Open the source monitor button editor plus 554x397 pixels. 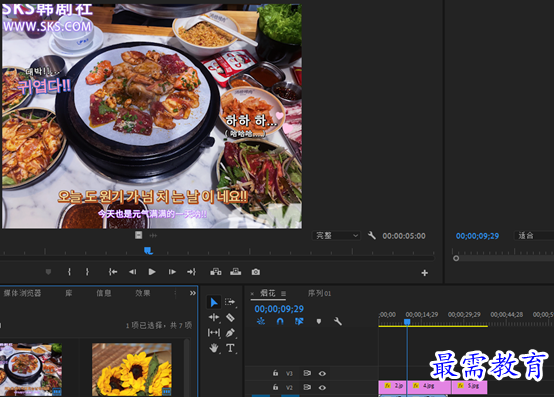pyautogui.click(x=425, y=273)
